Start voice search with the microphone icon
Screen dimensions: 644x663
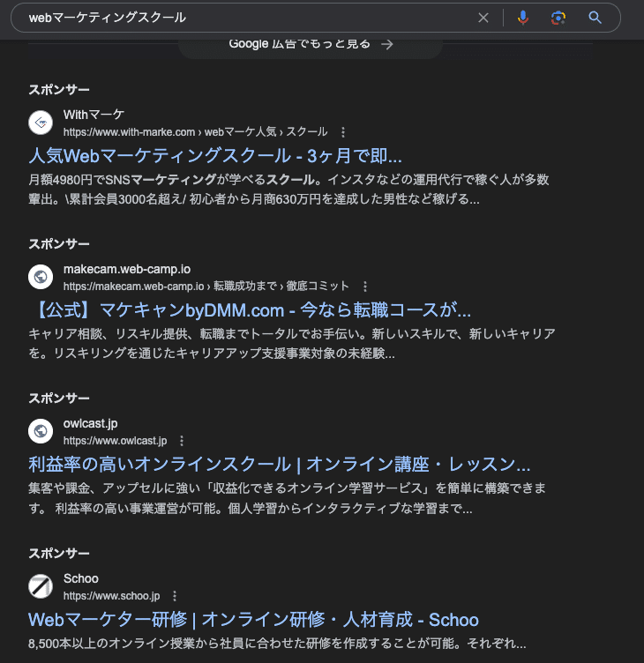click(523, 18)
